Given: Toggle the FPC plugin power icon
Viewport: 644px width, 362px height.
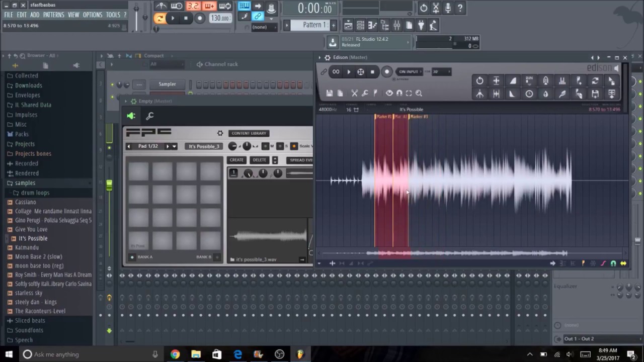Looking at the screenshot, I should [x=131, y=116].
